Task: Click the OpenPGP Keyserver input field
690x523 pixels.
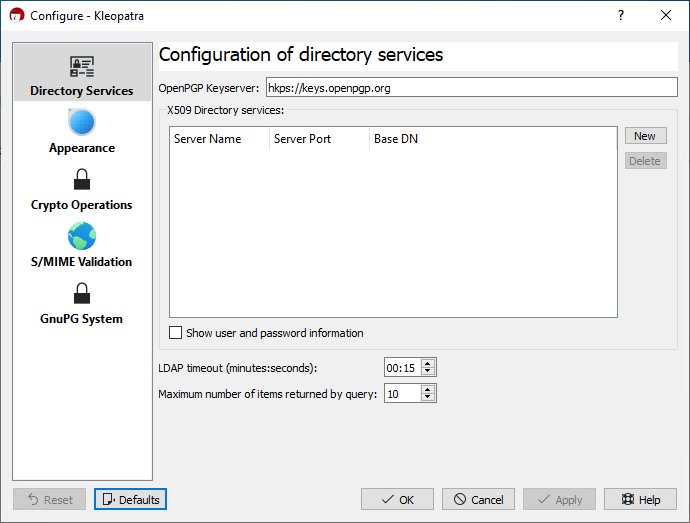Action: [471, 88]
